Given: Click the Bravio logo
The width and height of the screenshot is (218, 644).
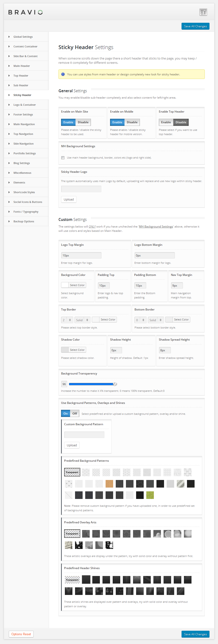Looking at the screenshot, I should [26, 12].
